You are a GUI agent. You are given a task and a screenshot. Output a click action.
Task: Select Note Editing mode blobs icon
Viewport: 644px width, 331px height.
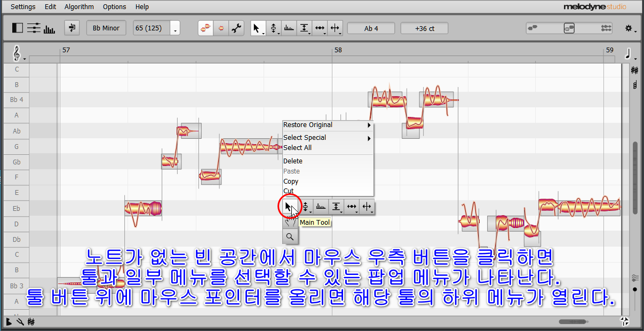coord(206,28)
